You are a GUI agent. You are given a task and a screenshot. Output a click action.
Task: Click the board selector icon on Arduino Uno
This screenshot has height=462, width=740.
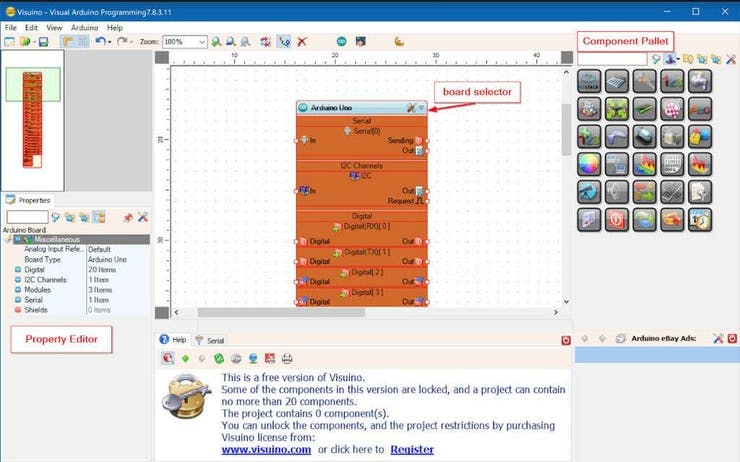410,108
